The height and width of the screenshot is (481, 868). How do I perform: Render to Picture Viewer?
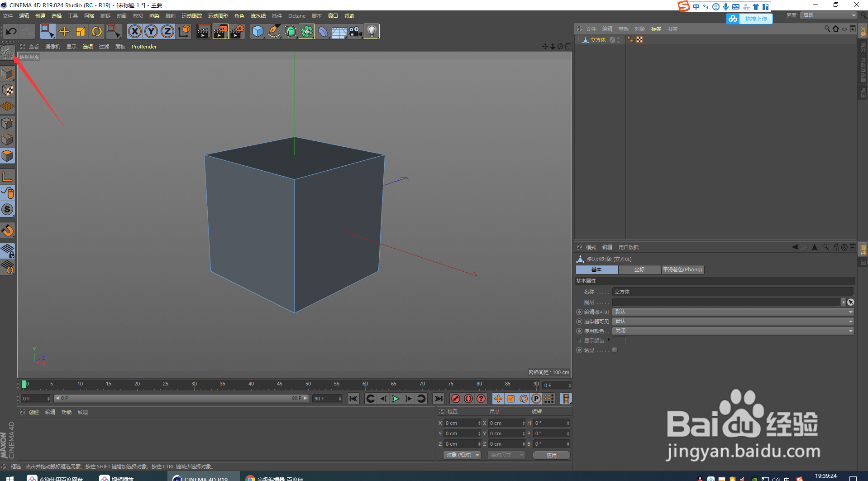point(220,31)
